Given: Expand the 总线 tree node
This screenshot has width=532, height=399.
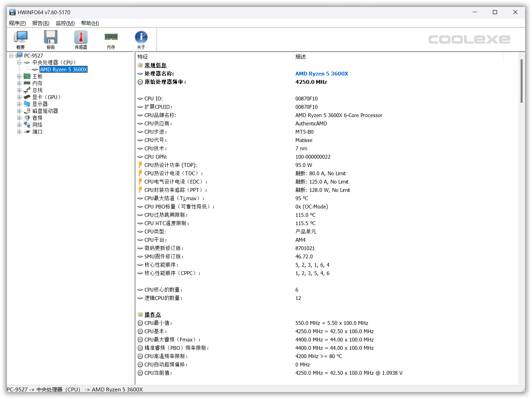Looking at the screenshot, I should pos(20,90).
